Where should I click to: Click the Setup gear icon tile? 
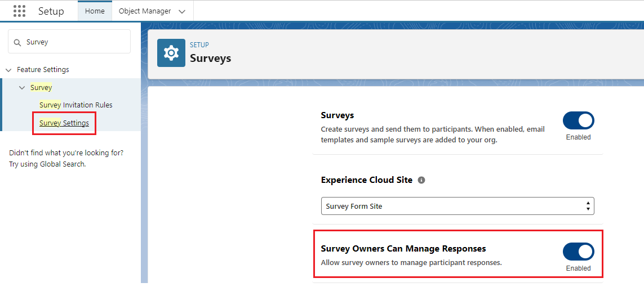tap(171, 53)
